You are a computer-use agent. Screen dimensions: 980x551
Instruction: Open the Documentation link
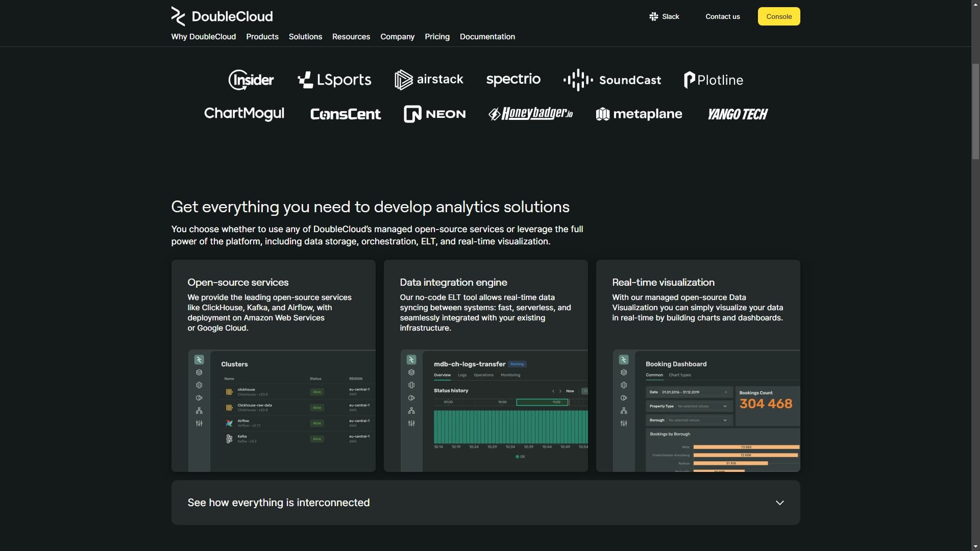point(487,37)
